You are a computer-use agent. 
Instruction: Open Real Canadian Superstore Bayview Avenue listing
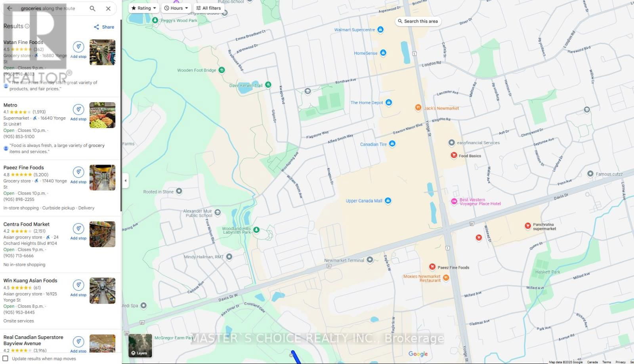pos(33,340)
